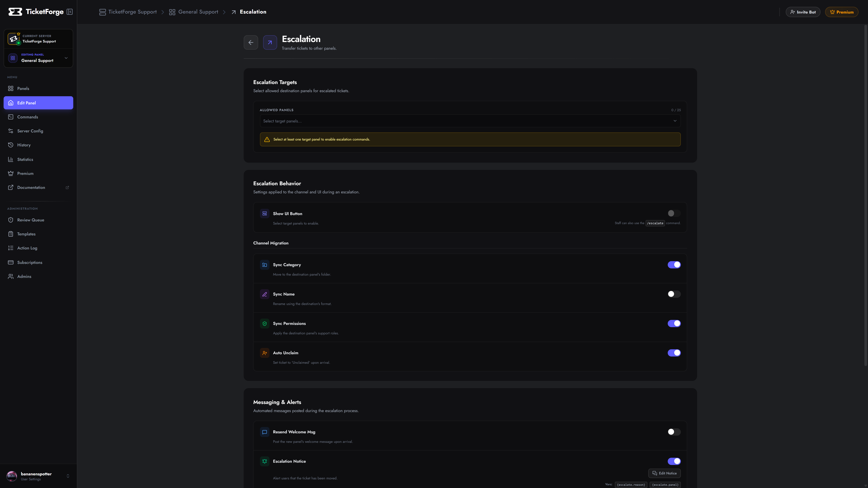Click the grid icon in breadcrumb
This screenshot has width=868, height=488.
[172, 12]
